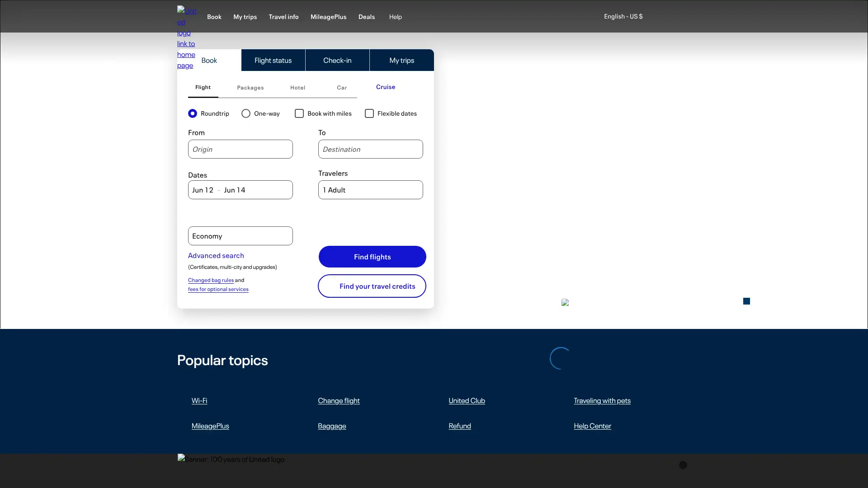Open Traveling with pets topic link
Screen dimensions: 868x488
click(602, 400)
